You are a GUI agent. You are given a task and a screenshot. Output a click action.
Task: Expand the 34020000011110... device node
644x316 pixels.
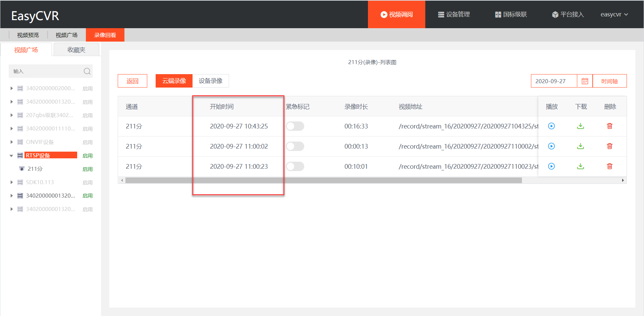pos(11,128)
